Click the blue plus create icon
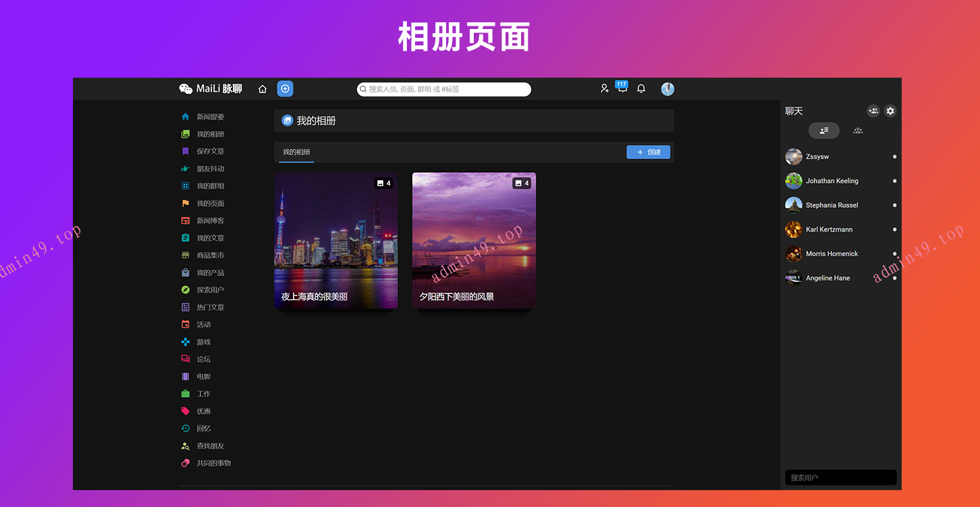The image size is (980, 507). coord(285,89)
